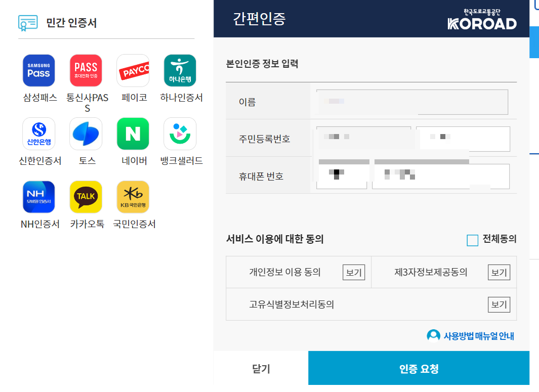View the 제3자정보제공동의 terms
The image size is (539, 392).
[499, 272]
